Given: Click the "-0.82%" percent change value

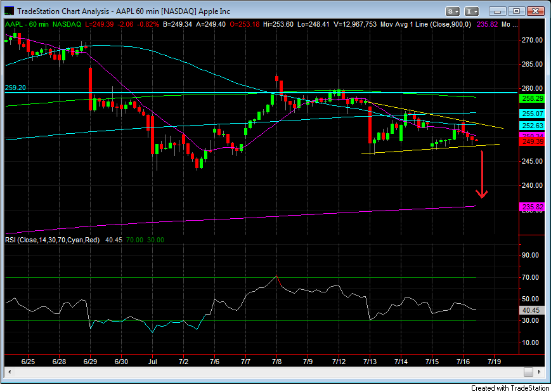Looking at the screenshot, I should coord(148,24).
